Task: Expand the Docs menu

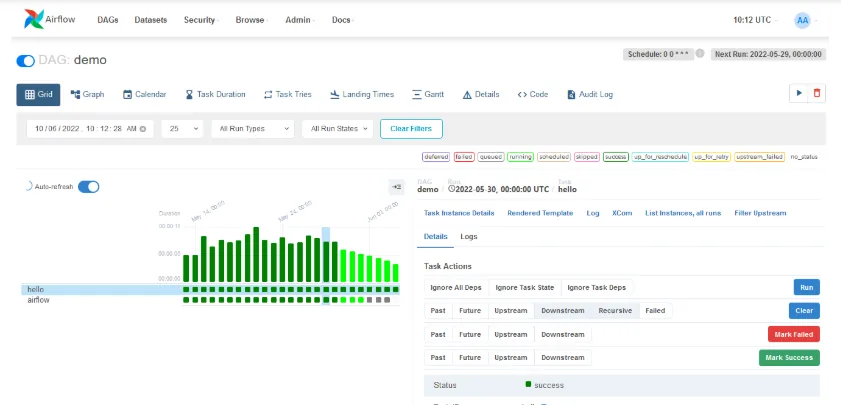Action: [343, 20]
